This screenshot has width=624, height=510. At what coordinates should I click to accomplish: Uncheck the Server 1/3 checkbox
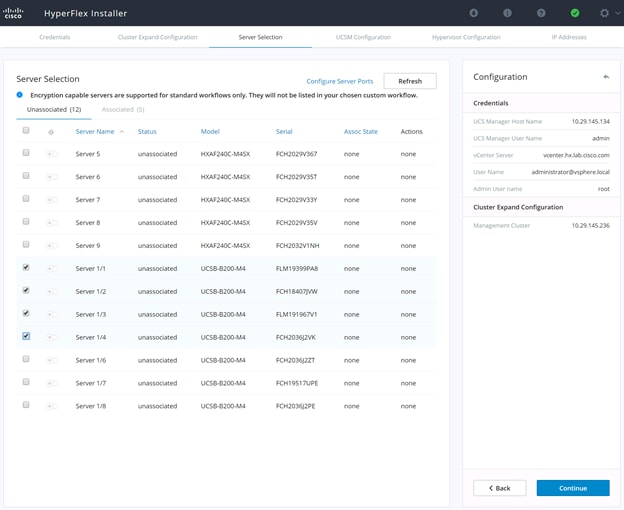point(26,313)
